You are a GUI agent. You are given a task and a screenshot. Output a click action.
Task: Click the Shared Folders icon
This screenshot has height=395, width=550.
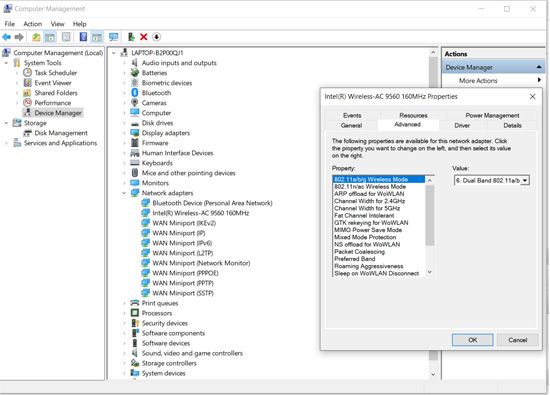[x=27, y=93]
